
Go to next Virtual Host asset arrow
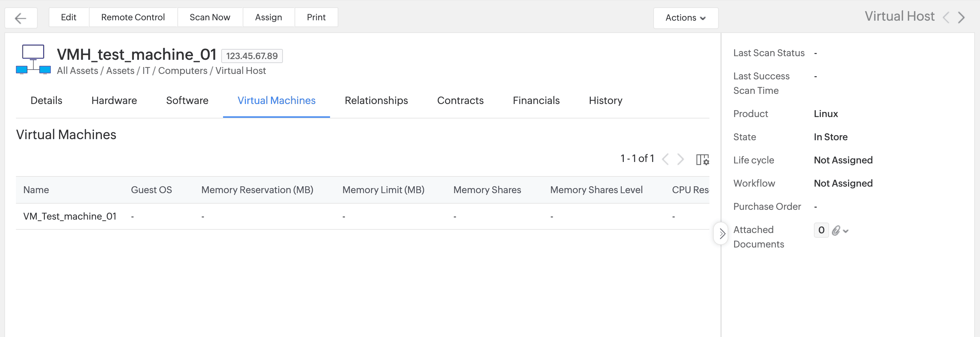pyautogui.click(x=962, y=17)
